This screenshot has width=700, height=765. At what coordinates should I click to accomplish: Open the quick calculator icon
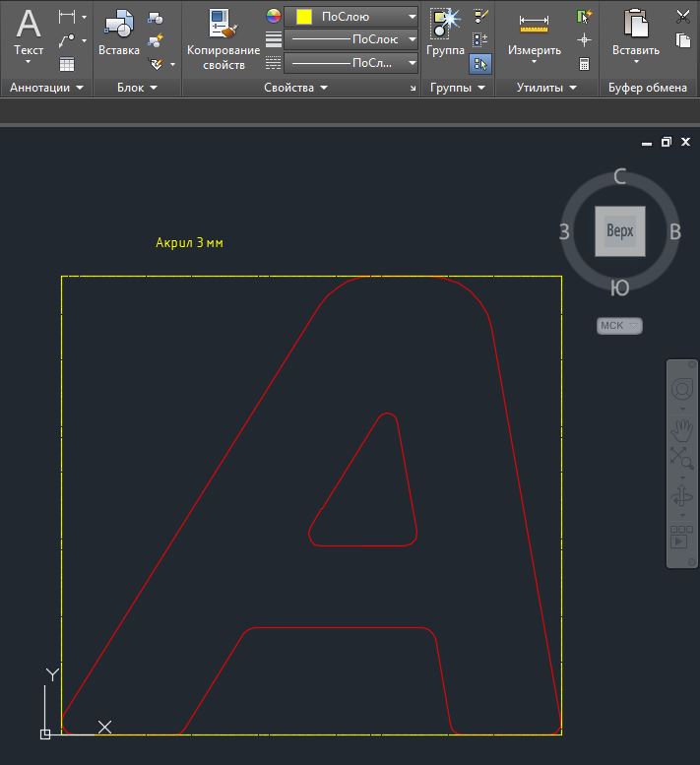[x=584, y=64]
